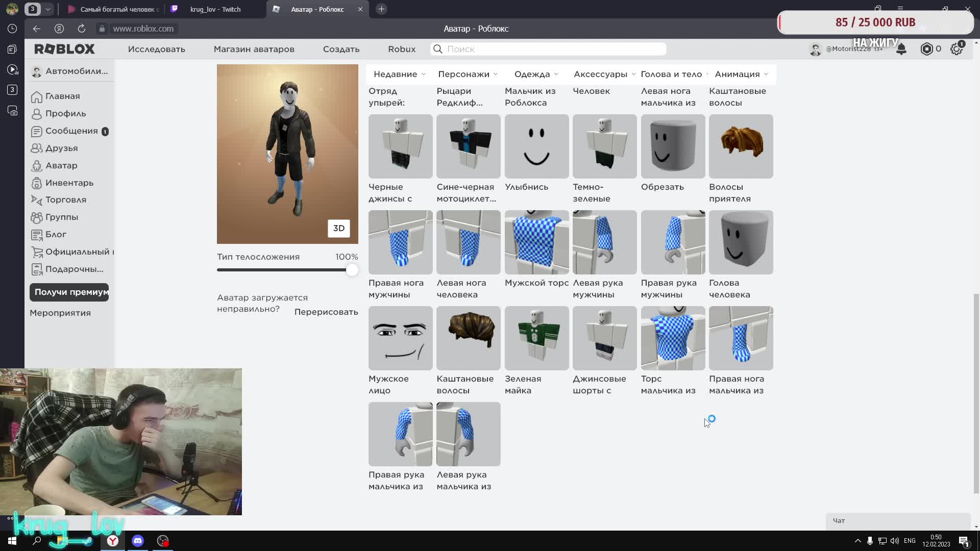Select the Левая рука мальчика item
Viewport: 980px width, 551px height.
468,434
